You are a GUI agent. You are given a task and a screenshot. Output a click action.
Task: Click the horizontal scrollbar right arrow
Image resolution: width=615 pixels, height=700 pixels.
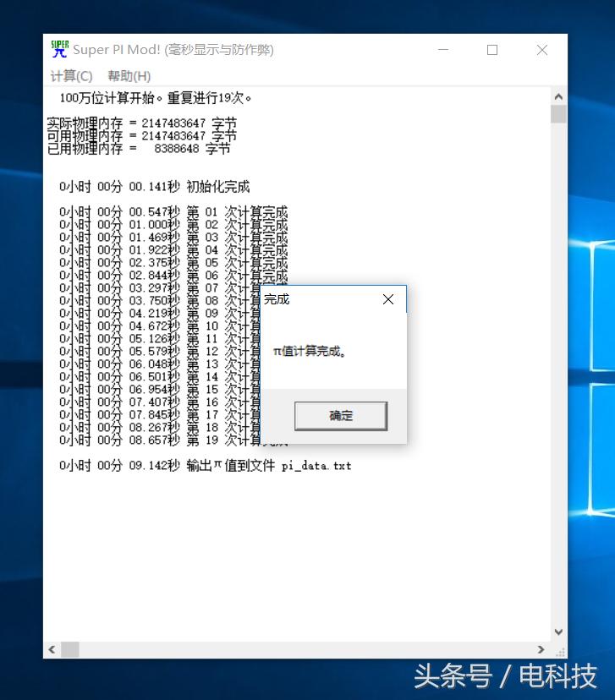[x=541, y=649]
